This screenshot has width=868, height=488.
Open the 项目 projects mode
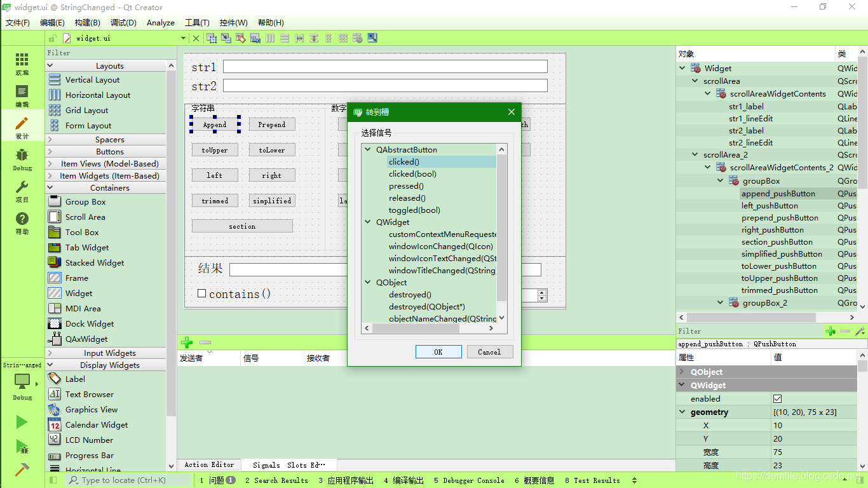22,191
